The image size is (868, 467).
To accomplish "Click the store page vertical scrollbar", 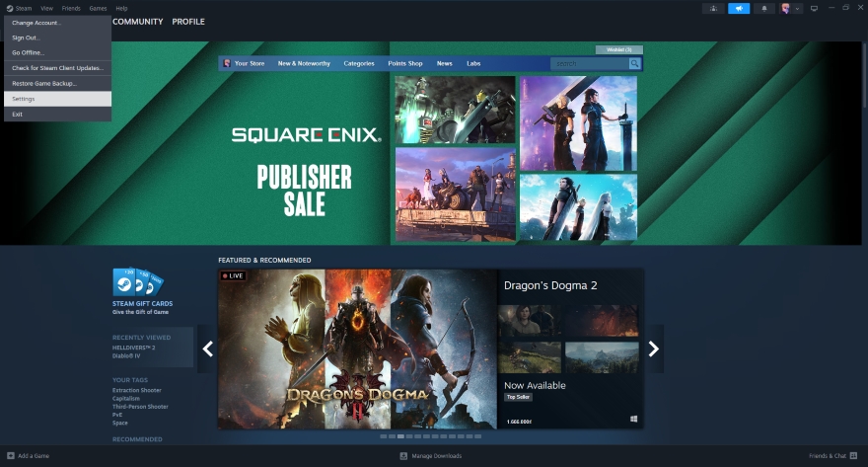I will [865, 75].
